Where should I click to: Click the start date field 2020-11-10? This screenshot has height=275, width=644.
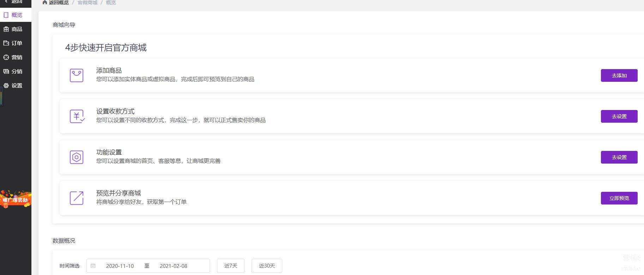coord(120,266)
